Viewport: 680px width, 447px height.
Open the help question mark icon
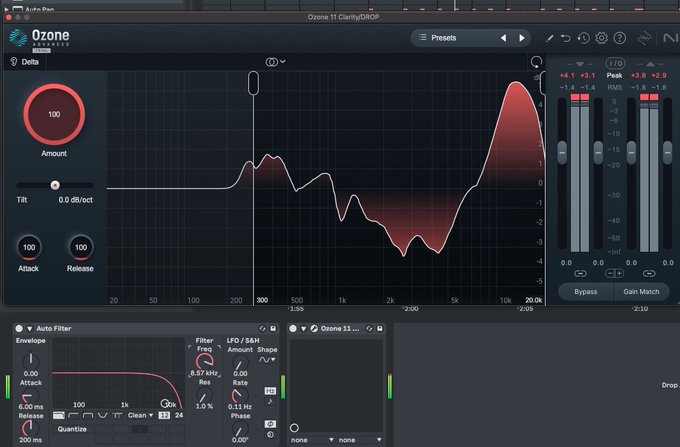[620, 38]
